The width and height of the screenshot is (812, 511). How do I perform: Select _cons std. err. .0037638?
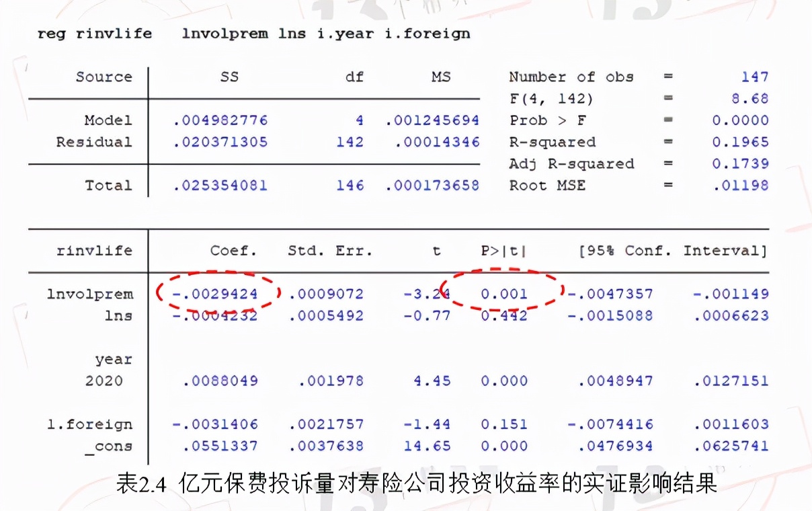(326, 446)
